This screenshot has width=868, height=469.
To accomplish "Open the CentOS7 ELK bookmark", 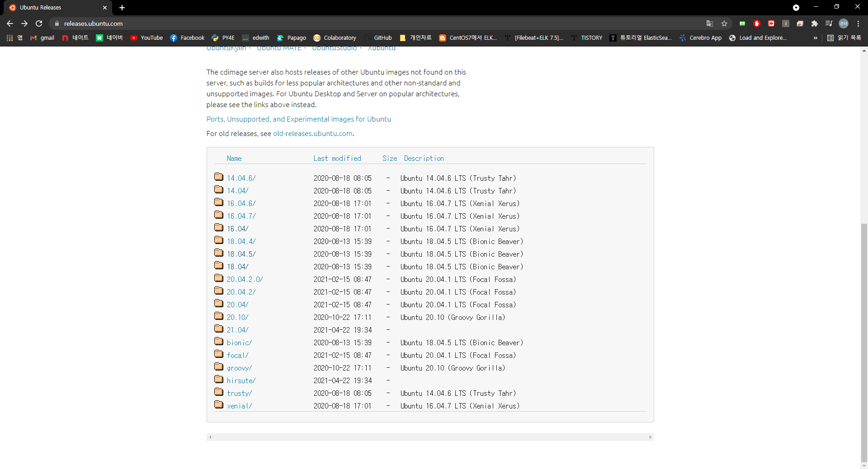I will coord(468,38).
